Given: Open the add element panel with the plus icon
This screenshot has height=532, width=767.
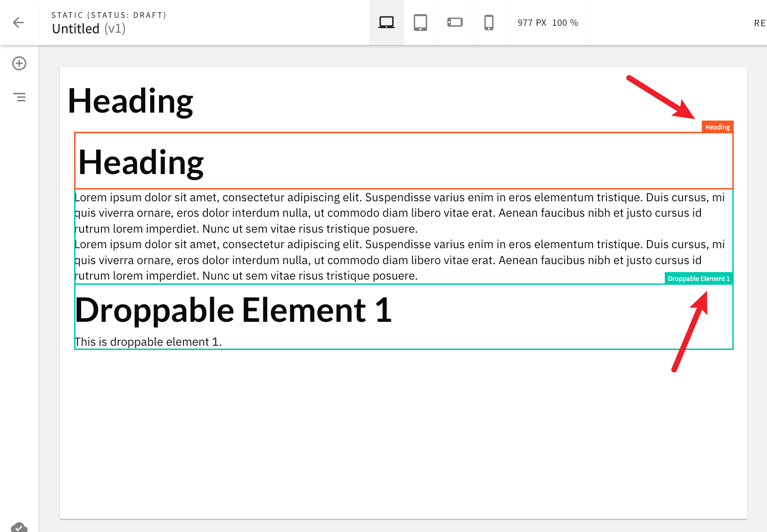Looking at the screenshot, I should 19,63.
